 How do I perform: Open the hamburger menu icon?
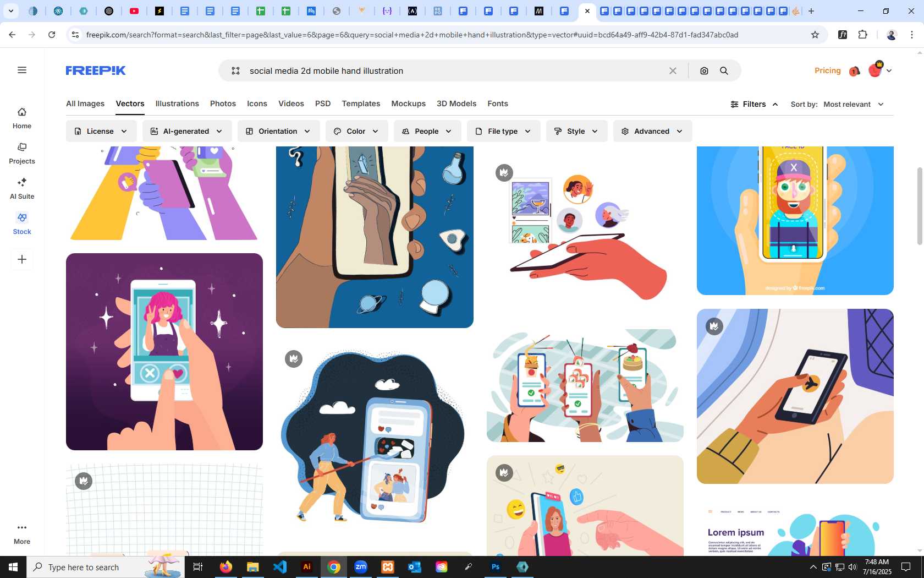pos(22,70)
